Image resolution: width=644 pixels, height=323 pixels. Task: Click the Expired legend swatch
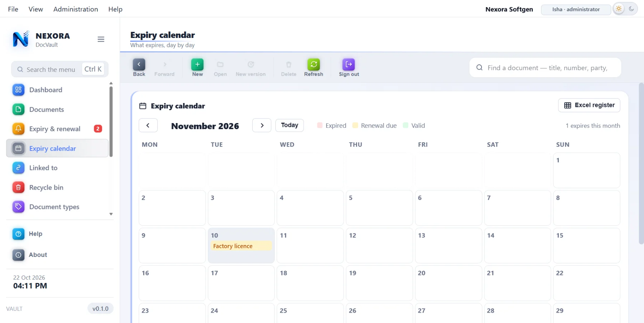click(x=320, y=125)
